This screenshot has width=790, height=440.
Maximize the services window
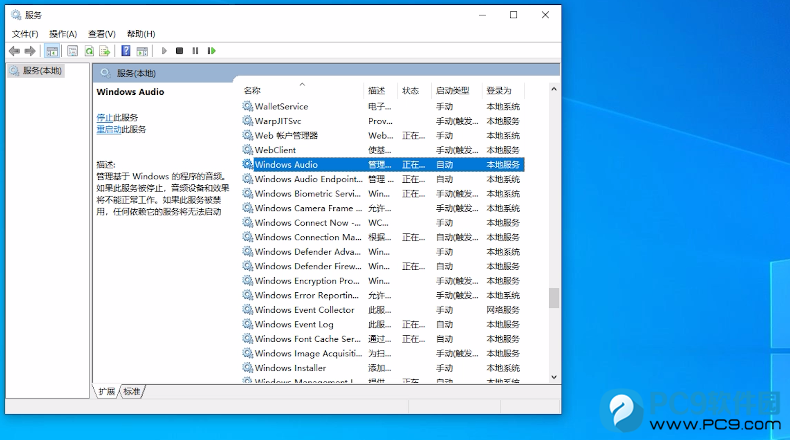pos(513,15)
